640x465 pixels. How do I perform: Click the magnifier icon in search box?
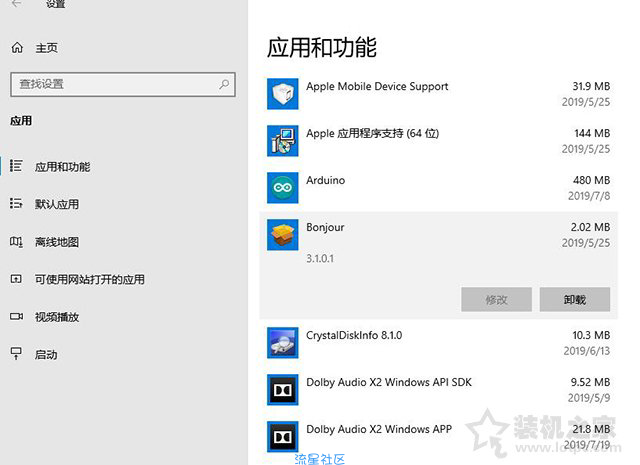pos(224,85)
